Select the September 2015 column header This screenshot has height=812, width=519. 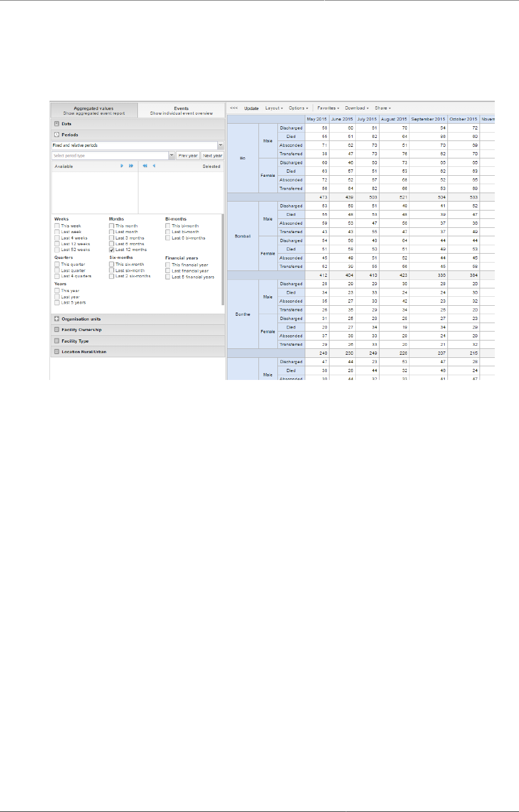pyautogui.click(x=428, y=119)
